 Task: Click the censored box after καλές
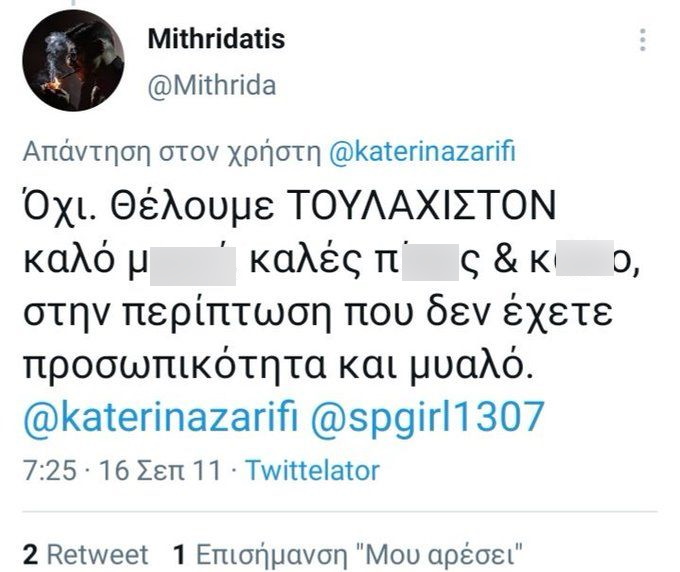(430, 261)
